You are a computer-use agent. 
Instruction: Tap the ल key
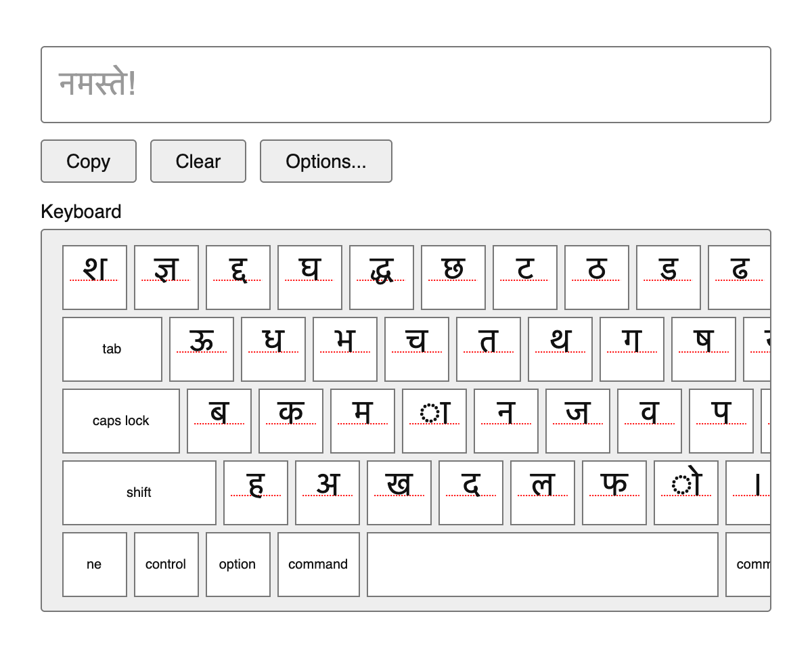(543, 493)
